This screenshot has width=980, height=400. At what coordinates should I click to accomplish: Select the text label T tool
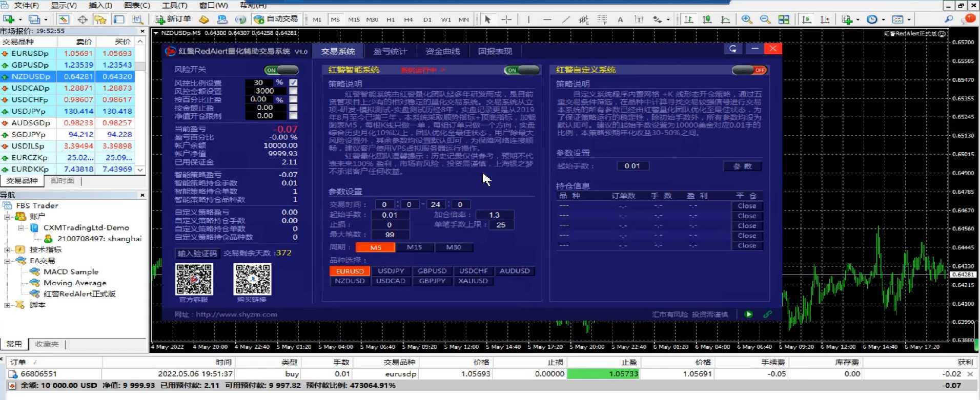pos(639,19)
